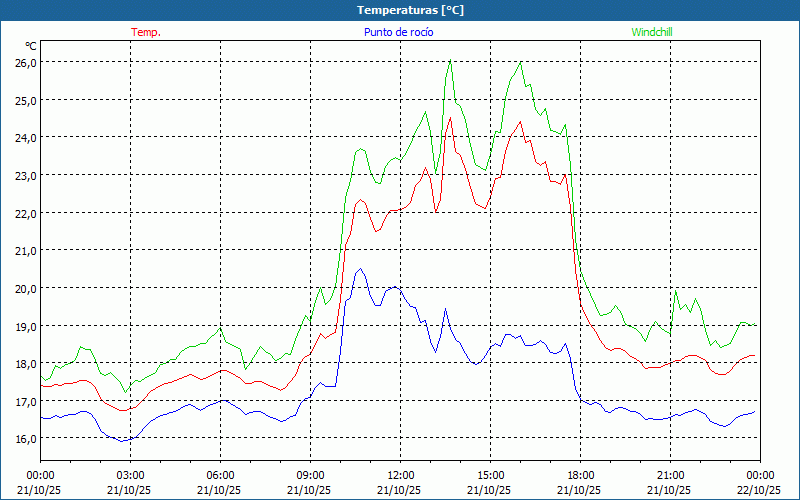The width and height of the screenshot is (800, 500).
Task: Select the 15:00 time axis label
Action: (490, 475)
